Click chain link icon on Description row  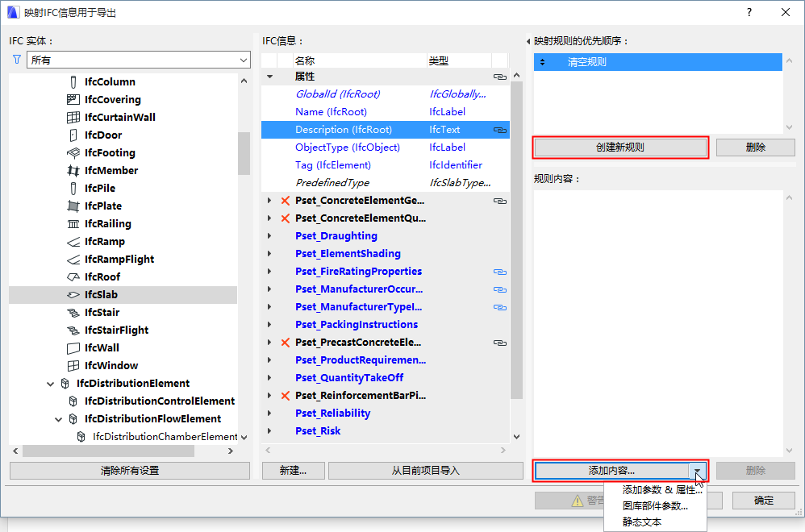tap(499, 130)
